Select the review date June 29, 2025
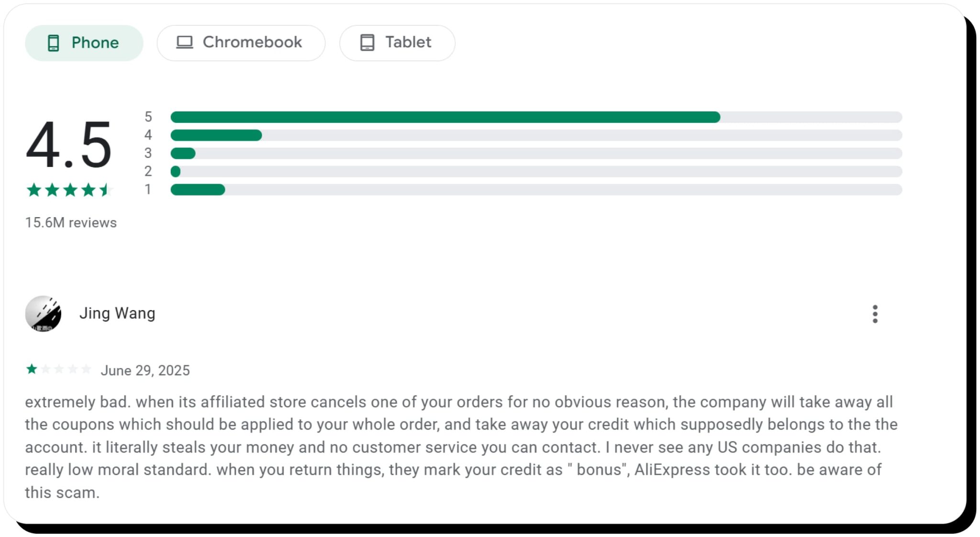 [x=145, y=370]
